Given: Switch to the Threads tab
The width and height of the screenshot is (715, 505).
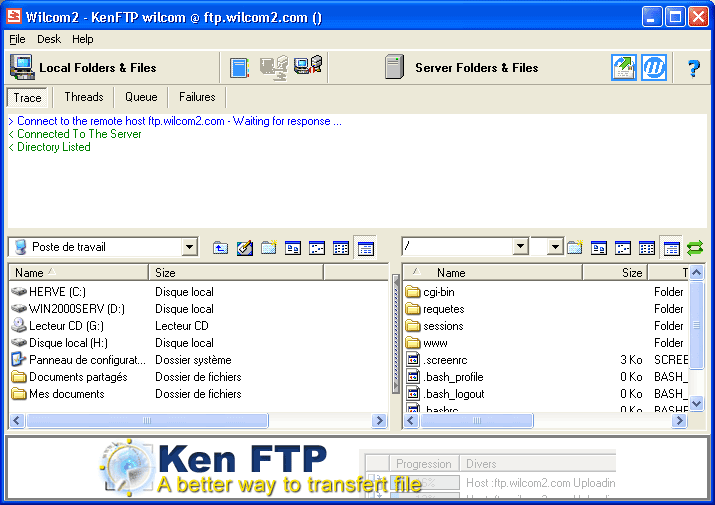Looking at the screenshot, I should click(x=84, y=97).
